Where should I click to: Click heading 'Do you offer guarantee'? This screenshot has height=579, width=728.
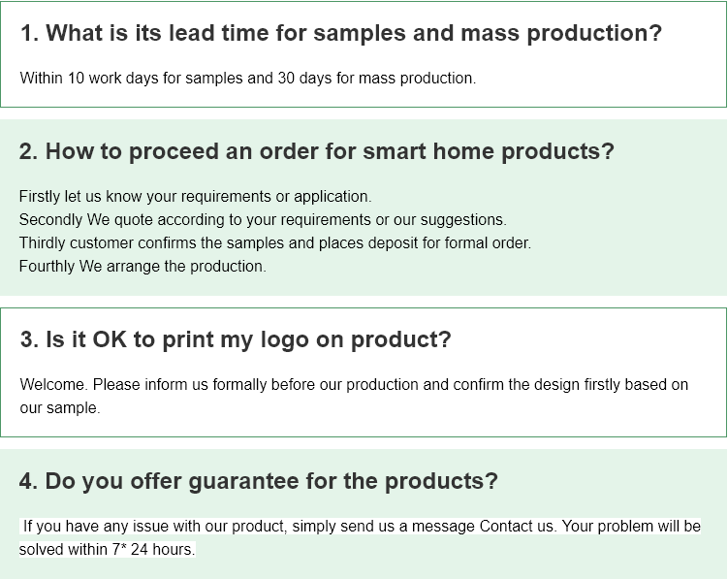pyautogui.click(x=259, y=481)
